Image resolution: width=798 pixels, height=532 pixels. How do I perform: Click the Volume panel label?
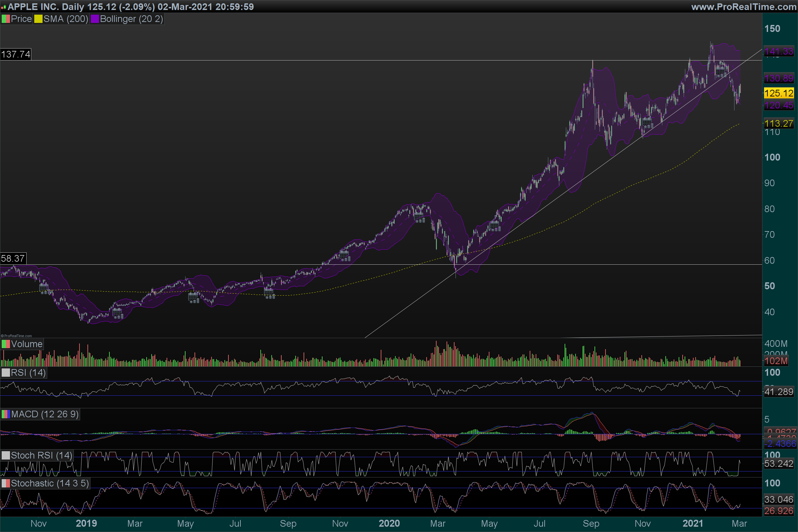(x=27, y=344)
